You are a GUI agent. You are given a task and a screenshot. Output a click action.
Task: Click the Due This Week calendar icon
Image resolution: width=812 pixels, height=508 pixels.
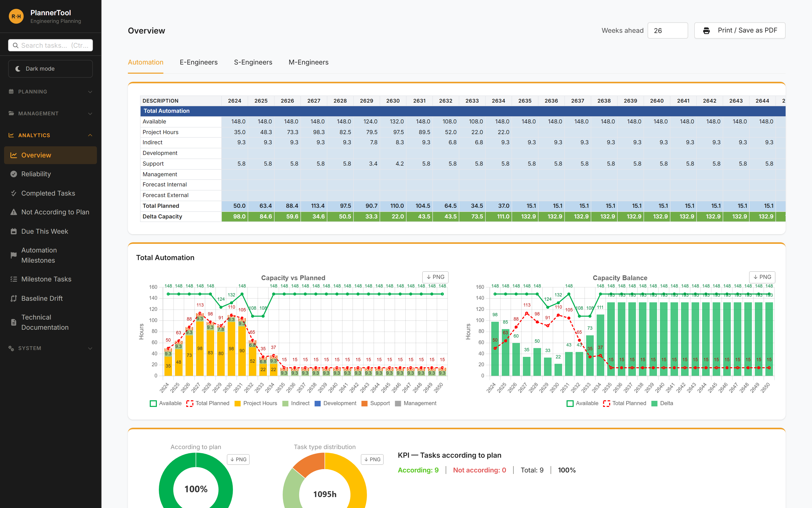tap(14, 231)
